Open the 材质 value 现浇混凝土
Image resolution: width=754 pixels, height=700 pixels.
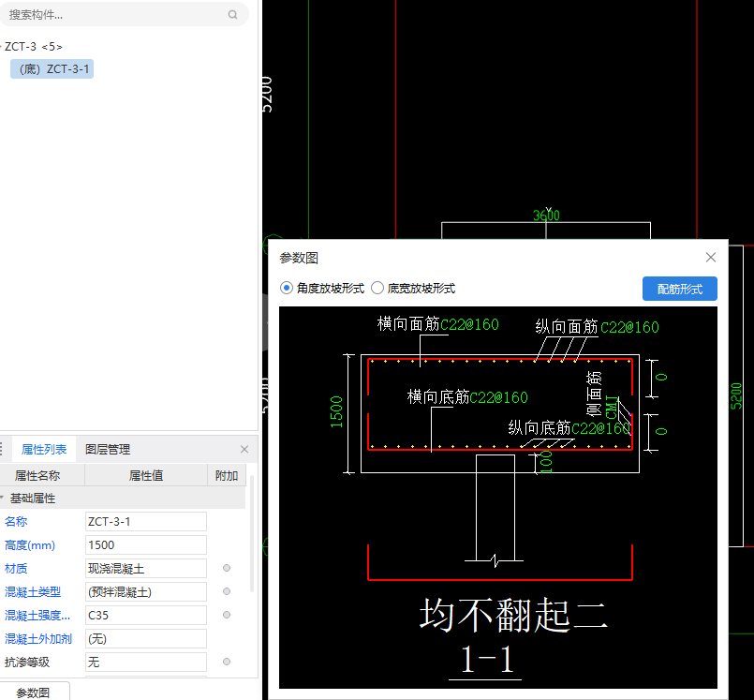146,569
